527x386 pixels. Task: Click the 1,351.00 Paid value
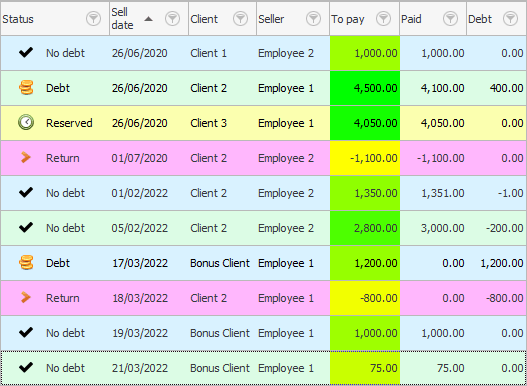point(442,193)
